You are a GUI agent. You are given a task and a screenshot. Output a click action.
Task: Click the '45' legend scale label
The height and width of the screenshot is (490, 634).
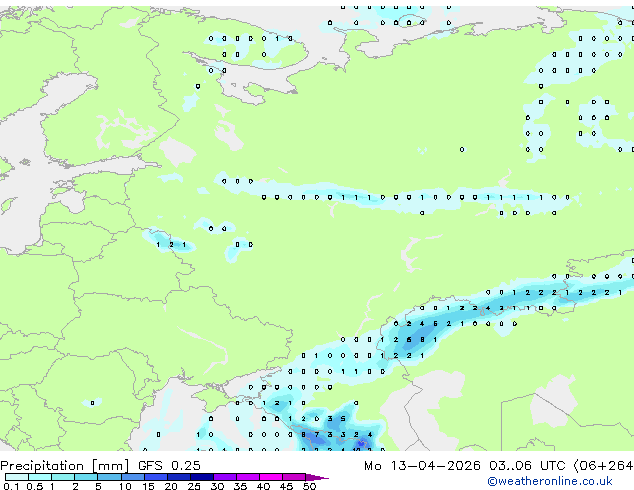(286, 486)
